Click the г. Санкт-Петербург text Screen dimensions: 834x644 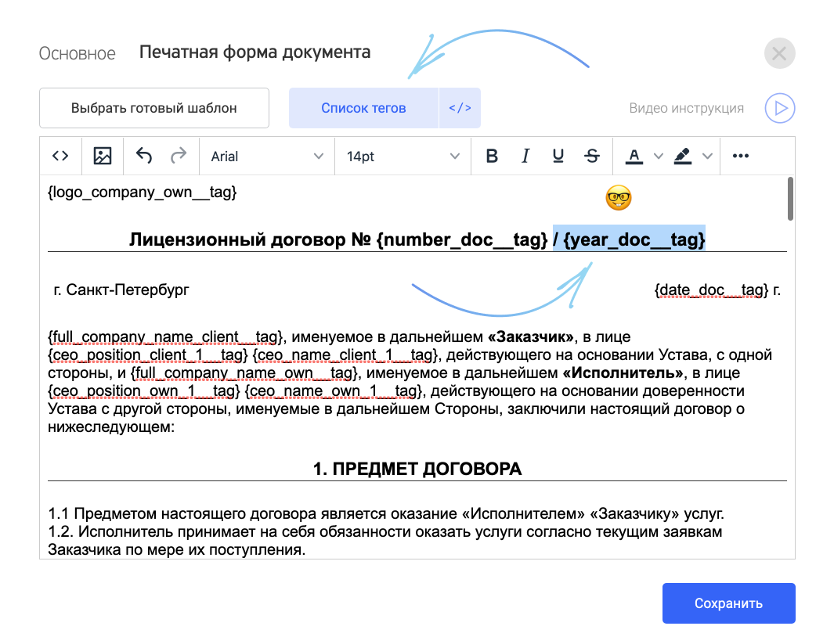pyautogui.click(x=121, y=290)
